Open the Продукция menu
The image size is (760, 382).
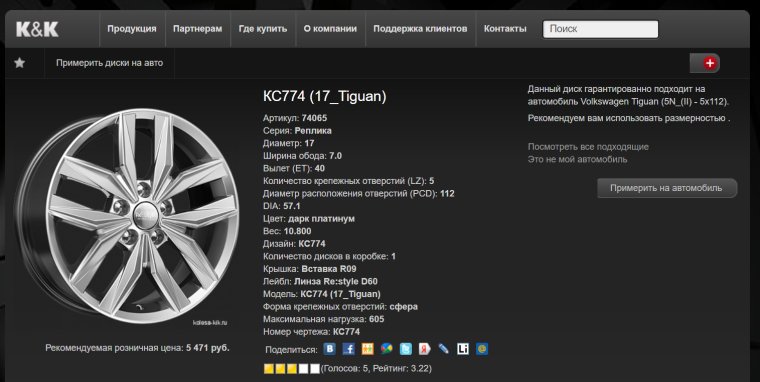click(x=132, y=29)
